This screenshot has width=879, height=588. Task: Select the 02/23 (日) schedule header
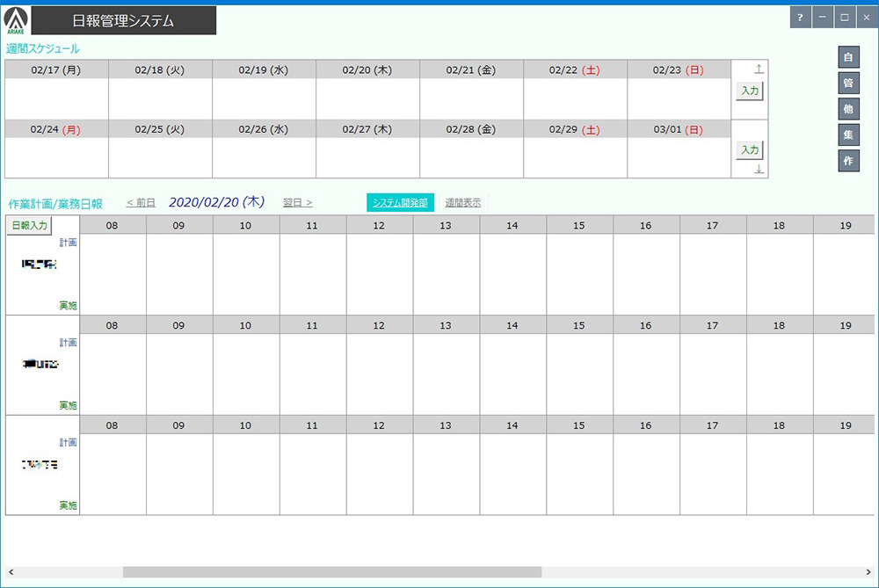click(x=679, y=70)
